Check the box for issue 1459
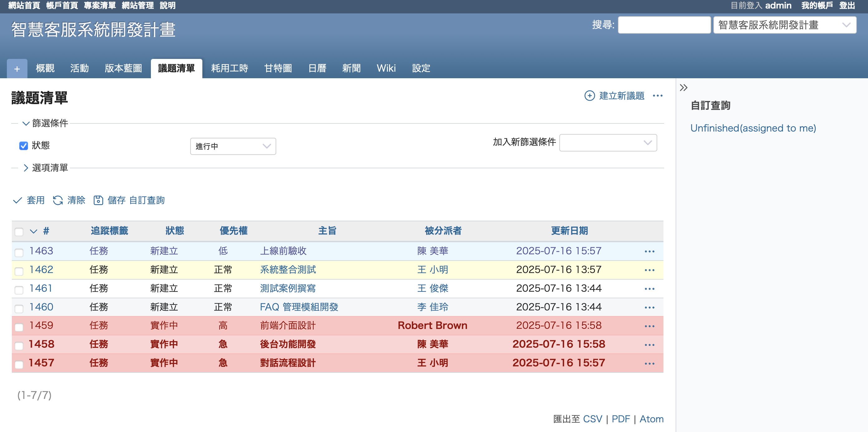The height and width of the screenshot is (432, 868). coord(19,327)
